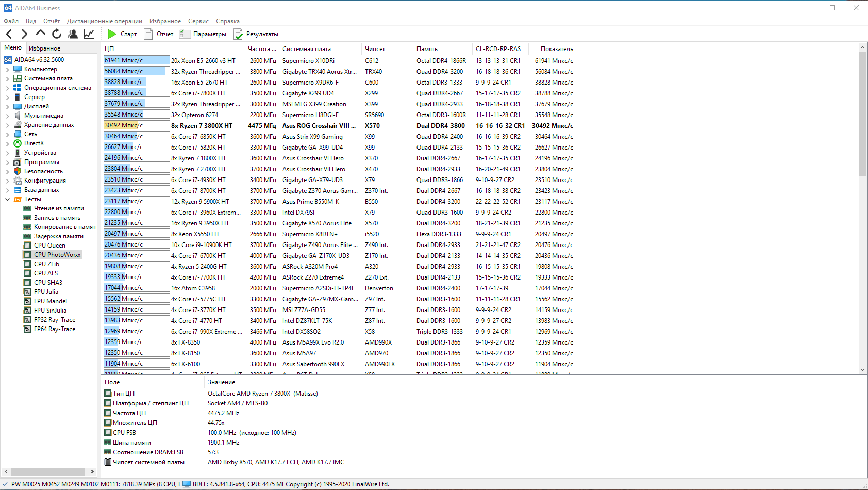Click the vertical scrollbar thumb in results list

[862, 114]
